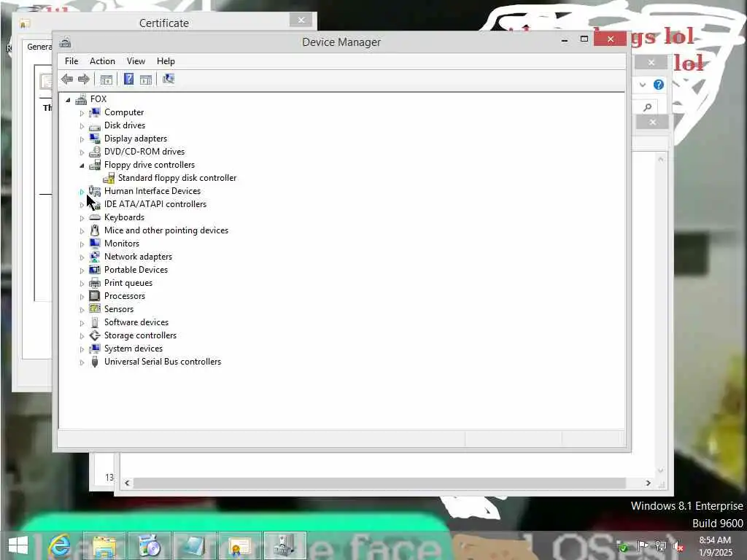747x560 pixels.
Task: Click the horizontal scrollbar left arrow
Action: (x=127, y=483)
